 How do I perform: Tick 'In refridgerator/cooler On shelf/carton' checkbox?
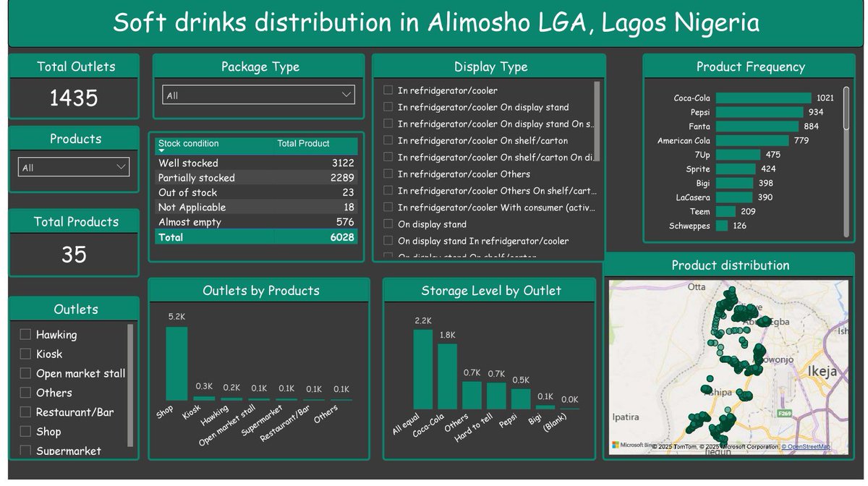coord(388,140)
